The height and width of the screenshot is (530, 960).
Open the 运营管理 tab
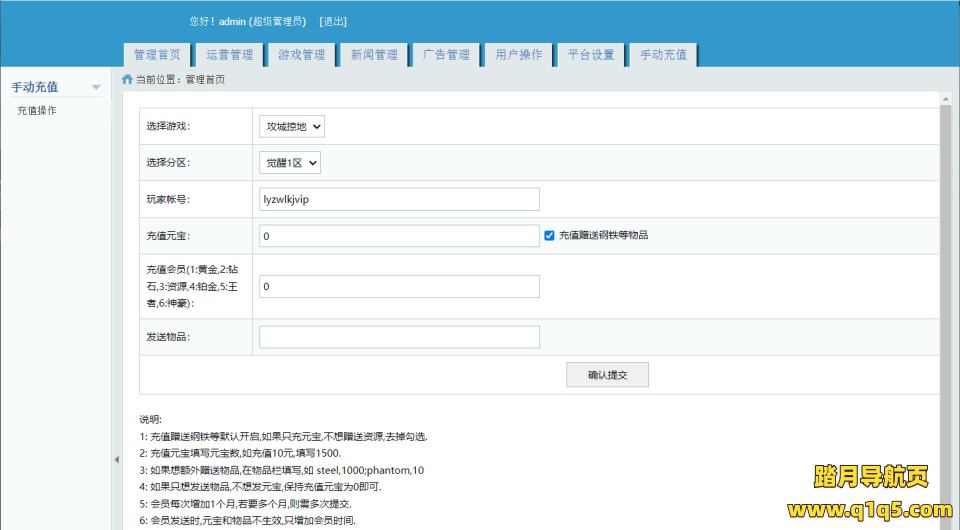click(229, 55)
